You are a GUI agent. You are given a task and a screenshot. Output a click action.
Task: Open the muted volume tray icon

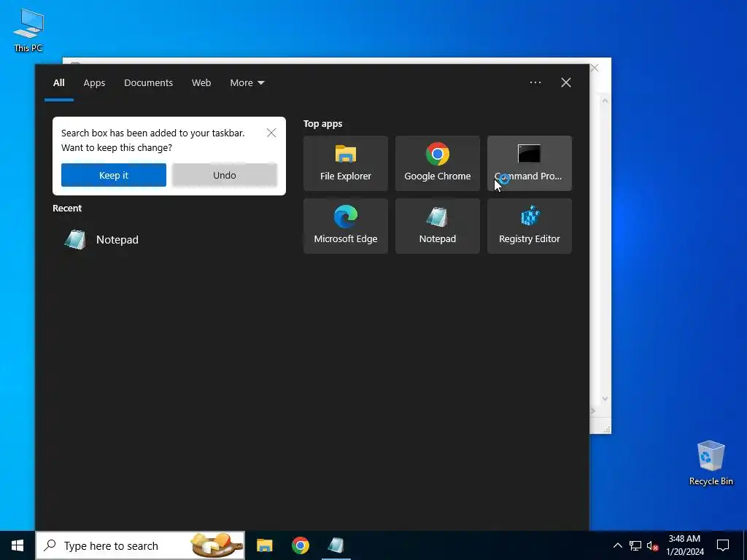click(653, 545)
